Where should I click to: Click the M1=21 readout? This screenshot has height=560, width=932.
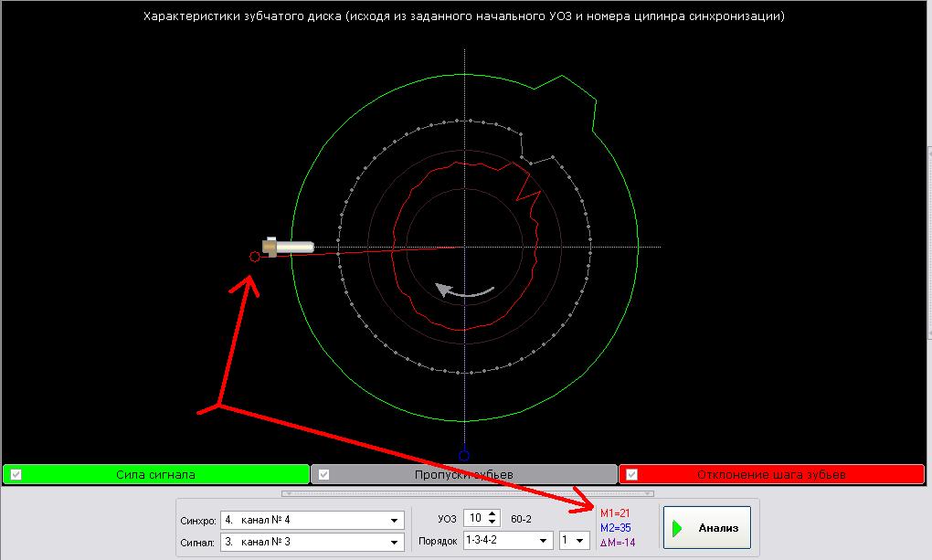(615, 513)
